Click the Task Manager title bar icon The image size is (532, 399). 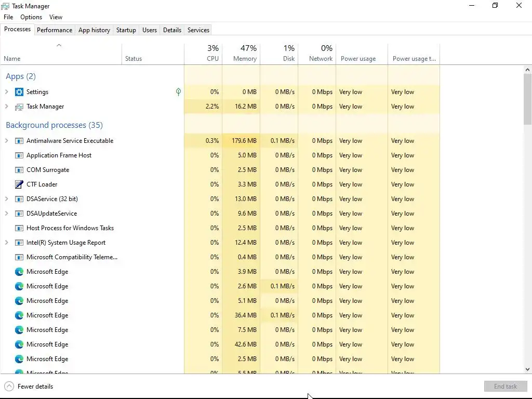(x=5, y=6)
